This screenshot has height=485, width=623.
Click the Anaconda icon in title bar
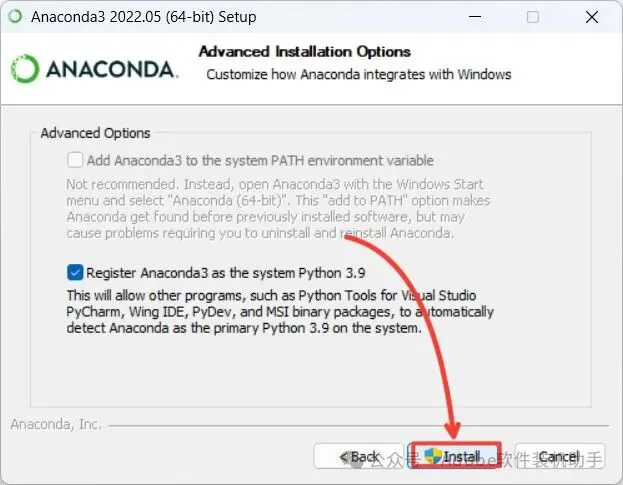[14, 17]
